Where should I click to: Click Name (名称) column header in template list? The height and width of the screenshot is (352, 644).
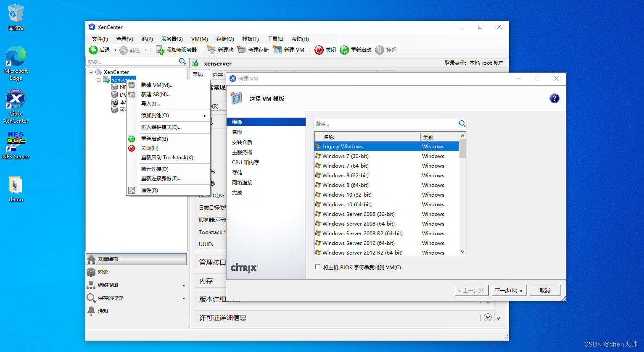point(371,137)
